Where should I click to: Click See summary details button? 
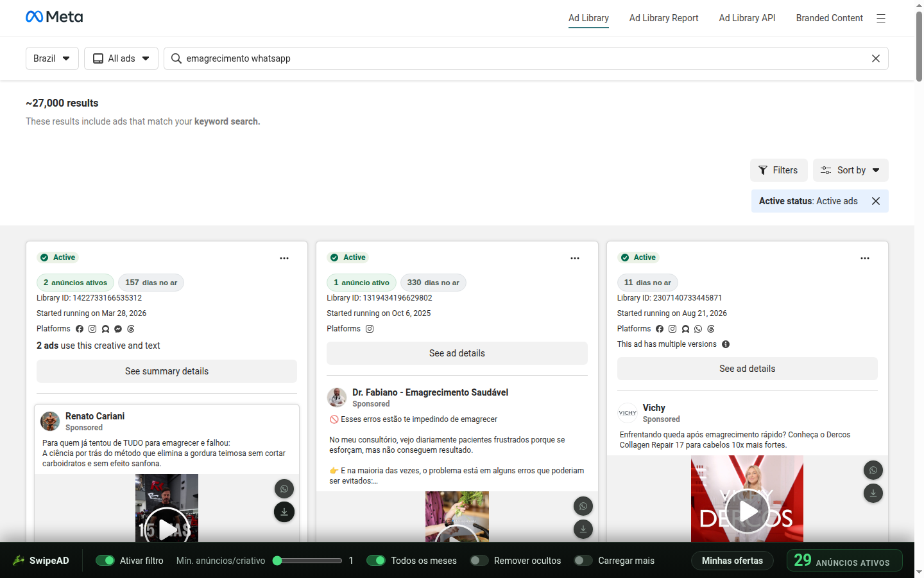click(167, 371)
